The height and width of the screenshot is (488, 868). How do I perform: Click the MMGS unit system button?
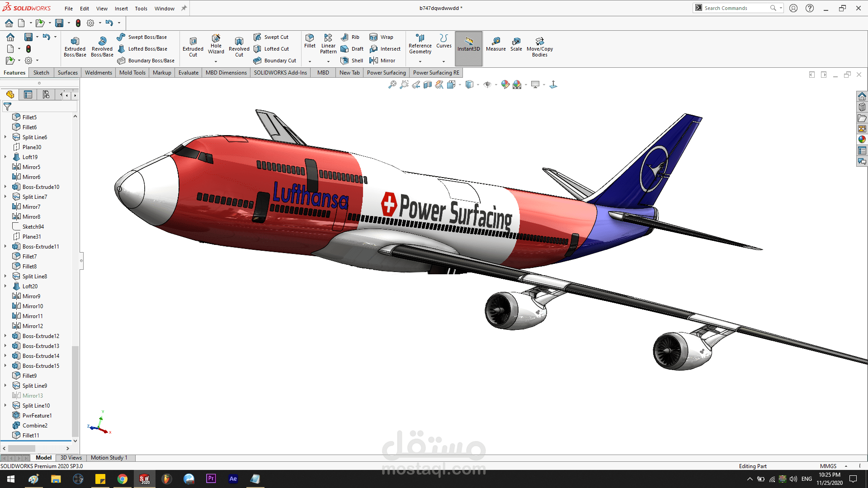tap(828, 466)
